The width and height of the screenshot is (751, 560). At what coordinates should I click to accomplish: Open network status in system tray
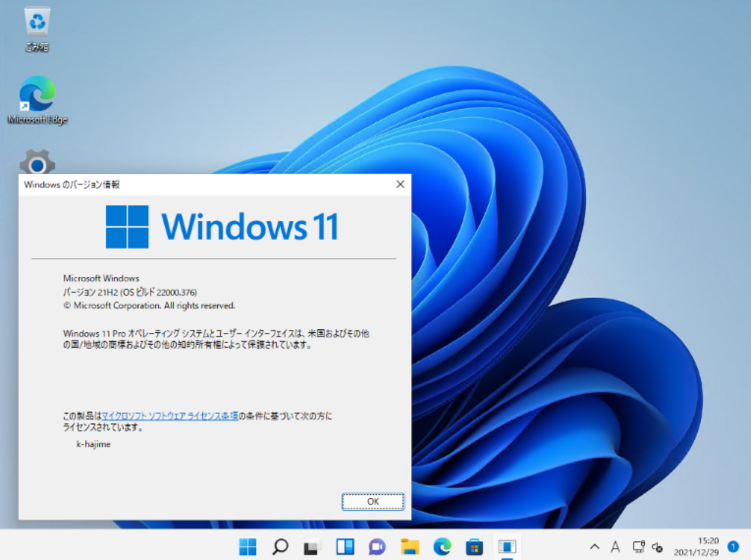638,546
